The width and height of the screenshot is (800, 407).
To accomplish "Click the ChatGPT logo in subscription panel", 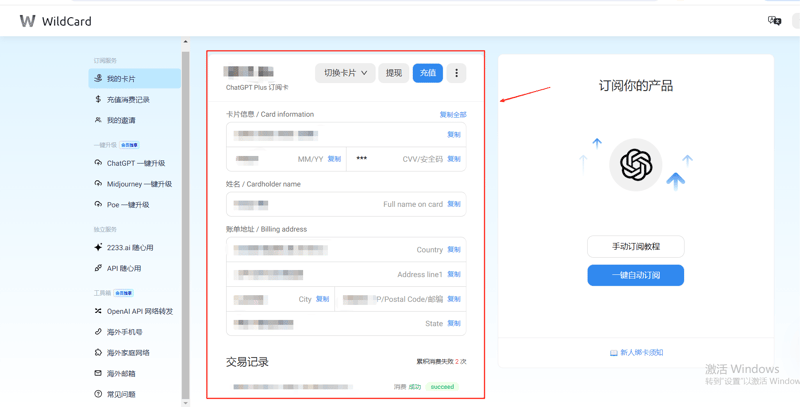I will coord(636,165).
